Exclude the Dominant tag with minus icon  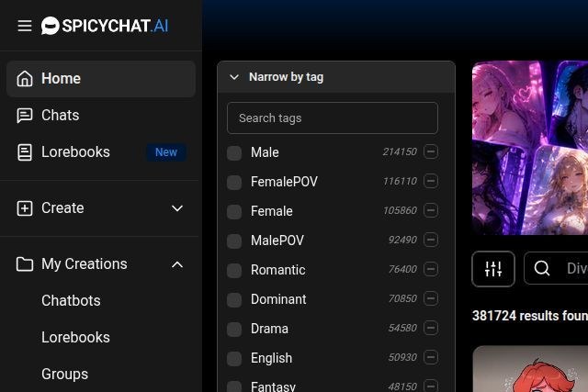(431, 298)
